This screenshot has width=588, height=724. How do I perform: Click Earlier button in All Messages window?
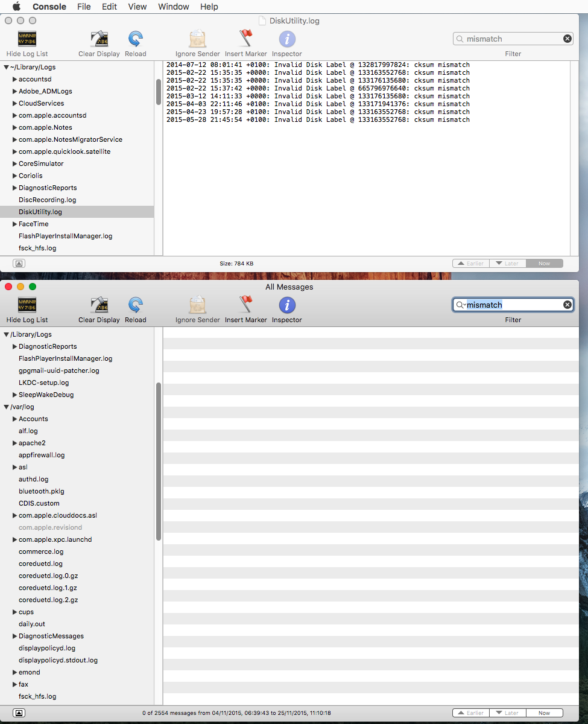(471, 713)
